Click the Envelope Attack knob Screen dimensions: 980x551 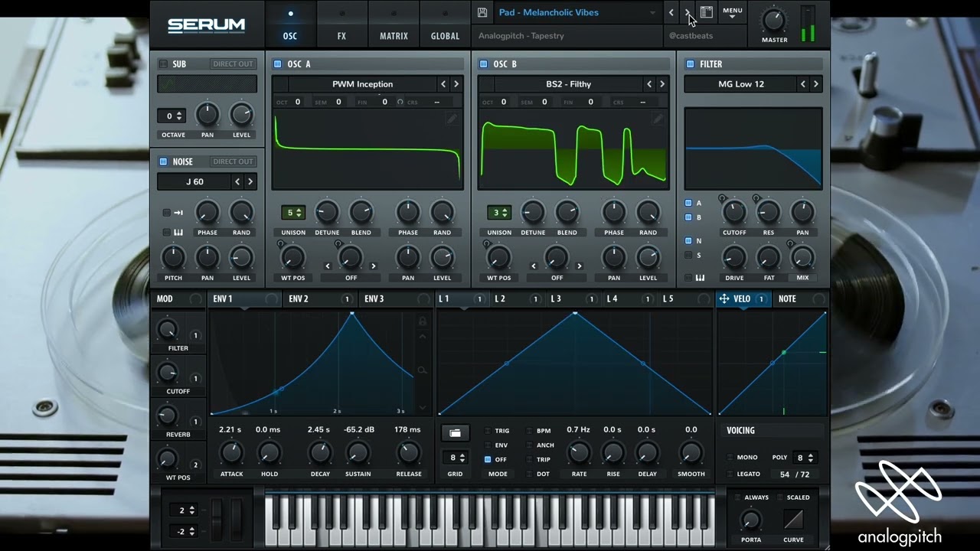[231, 453]
